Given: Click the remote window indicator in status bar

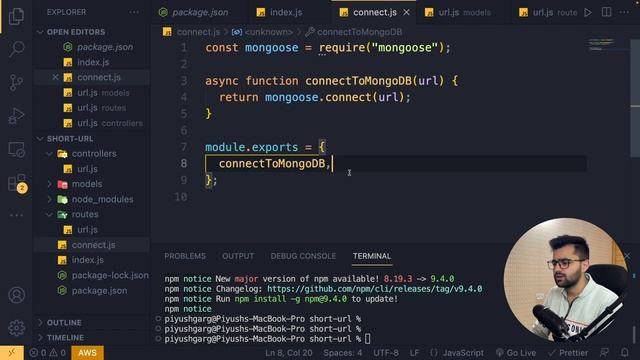Looking at the screenshot, I should pyautogui.click(x=11, y=353).
